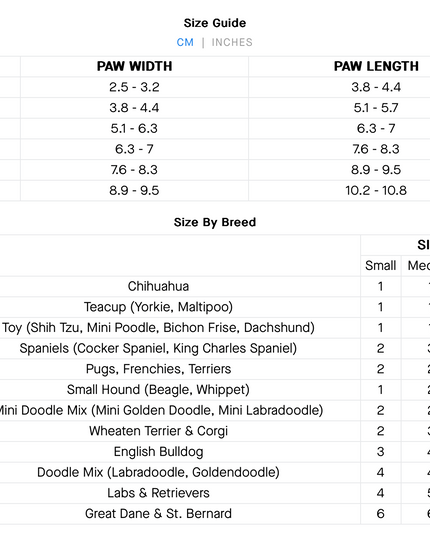430x537 pixels.
Task: Switch units to INCHES
Action: [232, 42]
